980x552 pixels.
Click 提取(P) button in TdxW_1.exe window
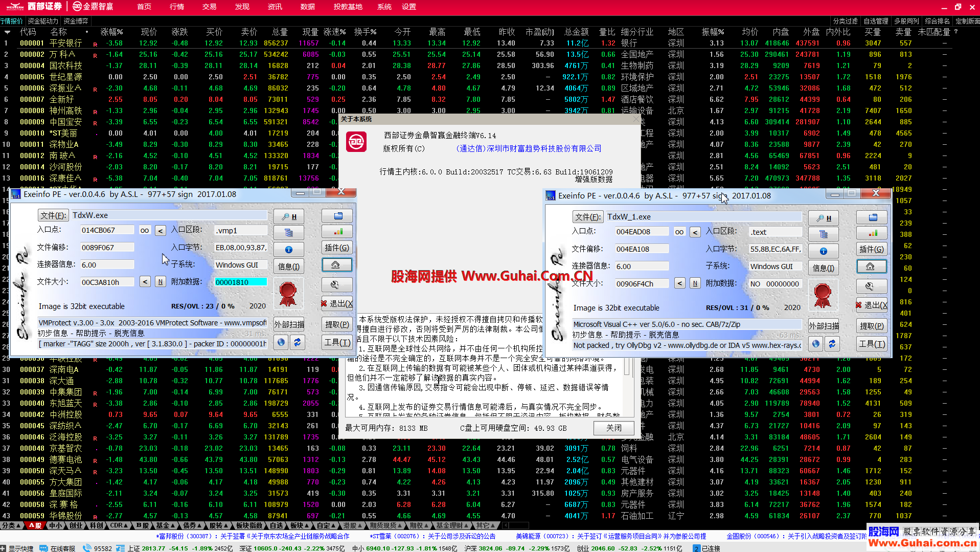pyautogui.click(x=872, y=326)
